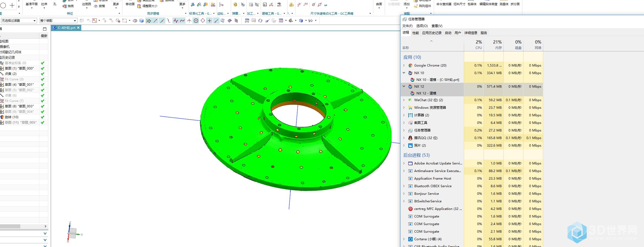Expand Google Chrome (20) process group

404,65
